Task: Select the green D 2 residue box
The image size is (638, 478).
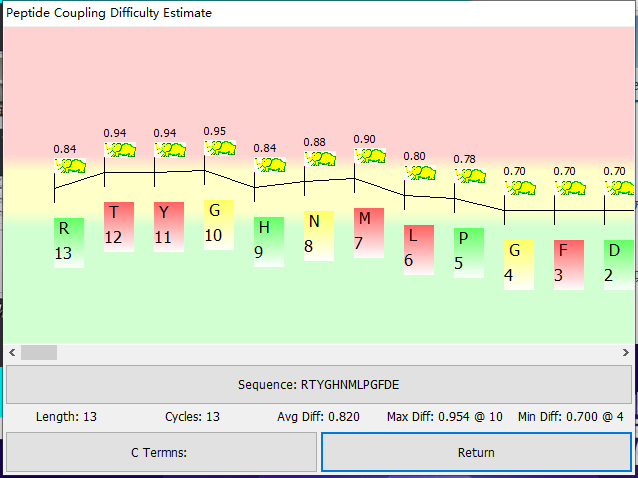Action: (618, 264)
